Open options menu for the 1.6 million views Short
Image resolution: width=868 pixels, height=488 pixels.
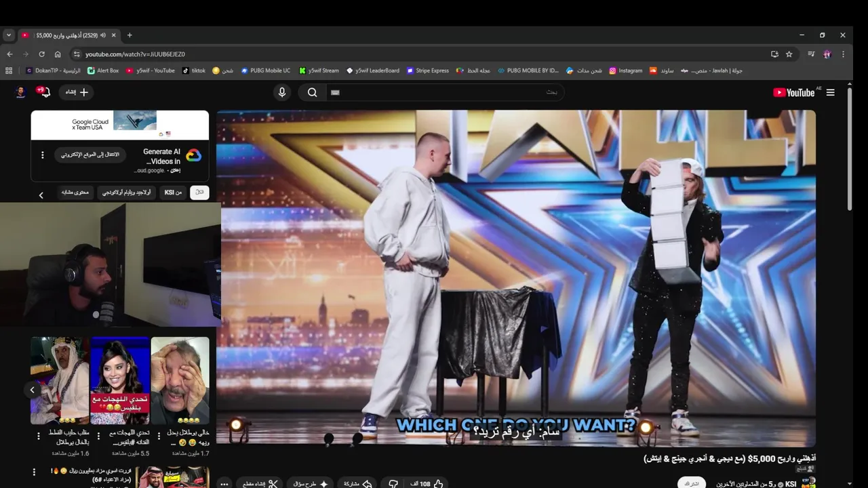point(38,436)
